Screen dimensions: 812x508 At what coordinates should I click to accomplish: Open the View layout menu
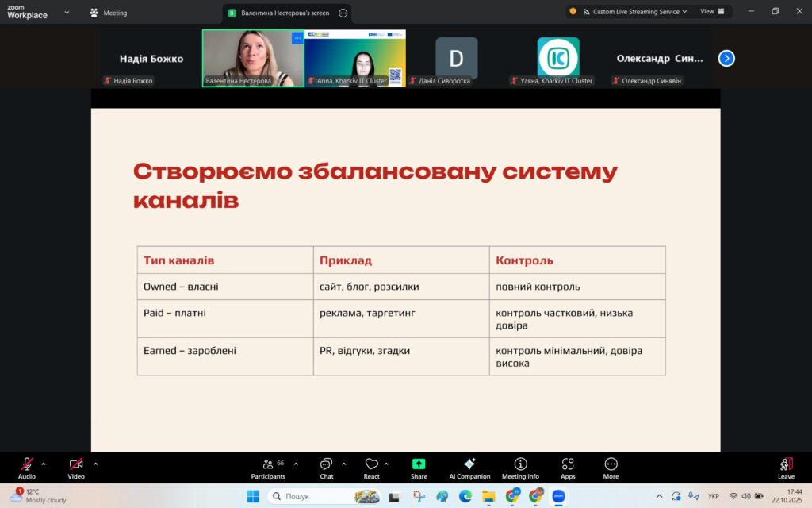click(711, 12)
